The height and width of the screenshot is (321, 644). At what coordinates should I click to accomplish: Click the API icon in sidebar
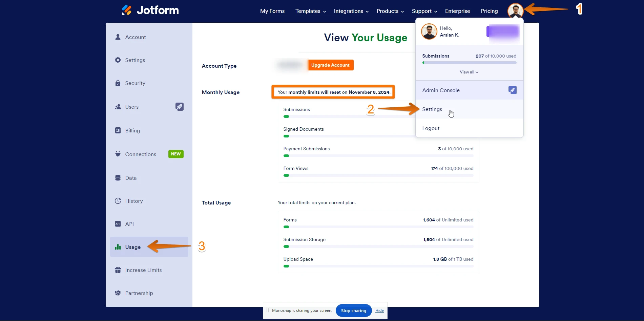[x=118, y=224]
